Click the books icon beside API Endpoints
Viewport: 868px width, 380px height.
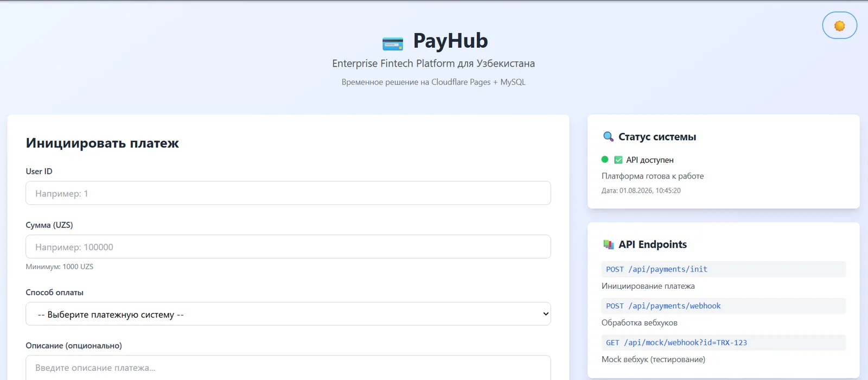608,244
